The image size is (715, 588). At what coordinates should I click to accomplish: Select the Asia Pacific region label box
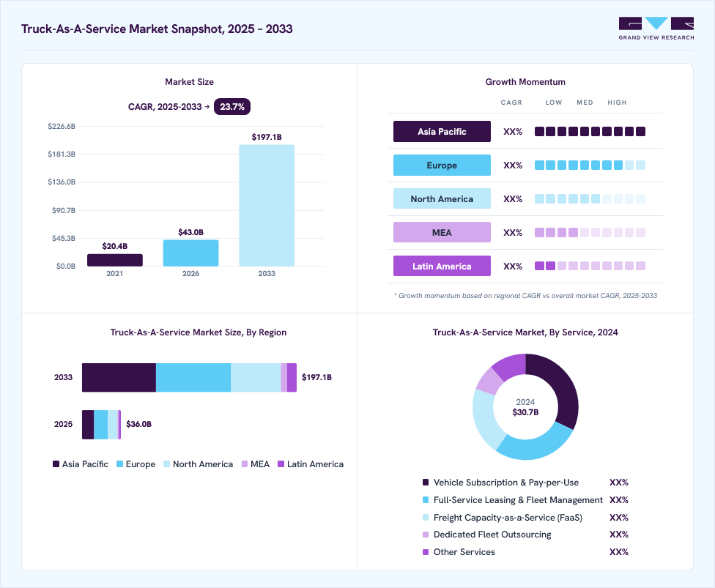[442, 131]
